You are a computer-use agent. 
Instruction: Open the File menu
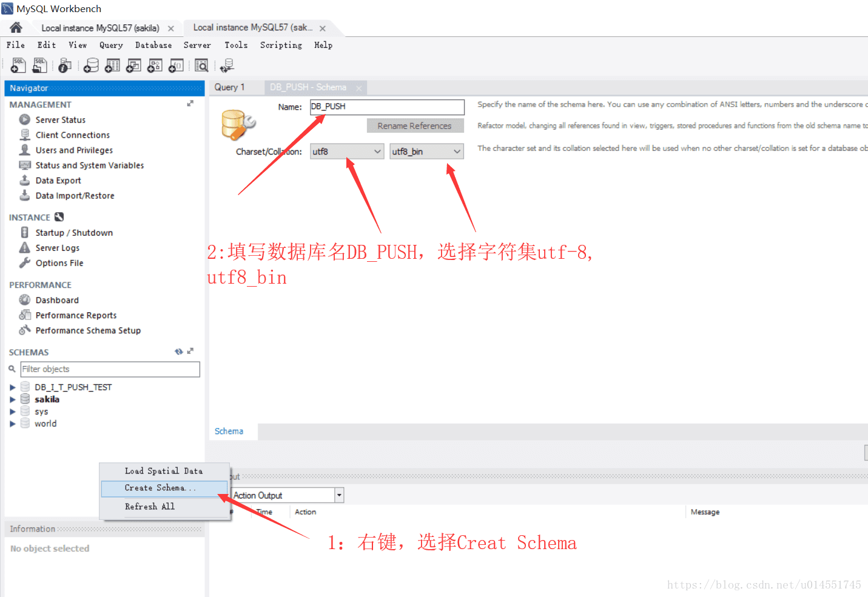(x=16, y=45)
